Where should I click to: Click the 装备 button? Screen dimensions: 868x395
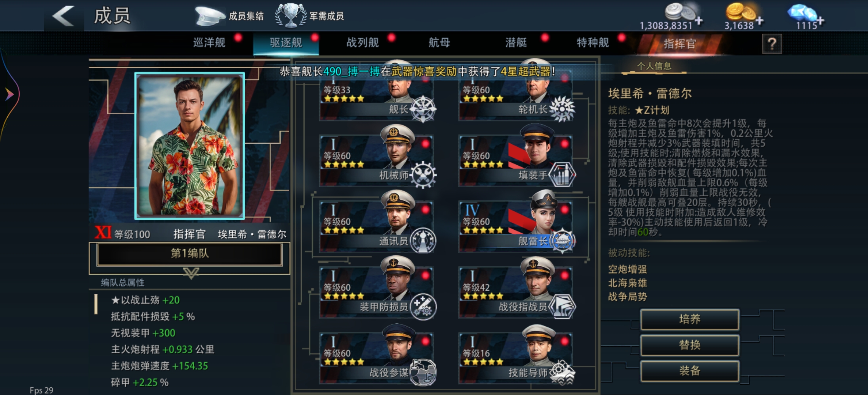point(690,371)
